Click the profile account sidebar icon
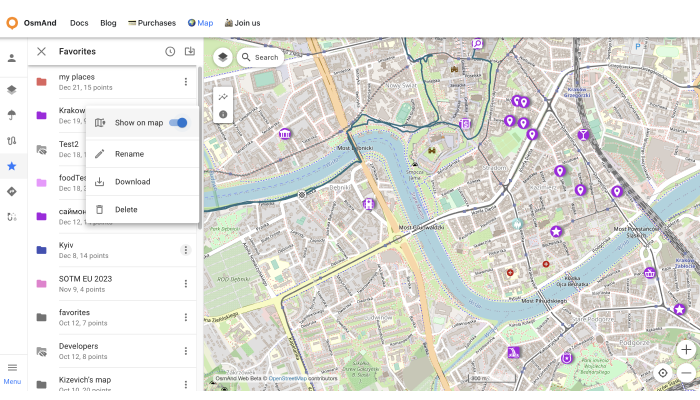Viewport: 700px width, 400px height. (x=12, y=58)
